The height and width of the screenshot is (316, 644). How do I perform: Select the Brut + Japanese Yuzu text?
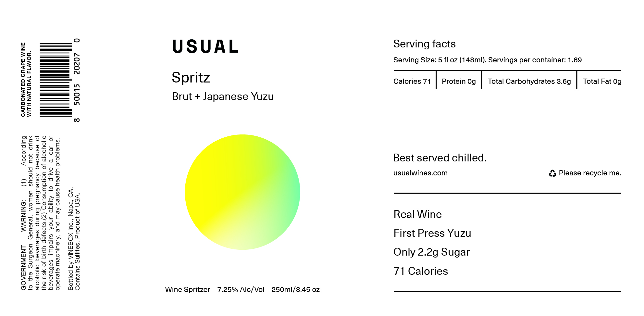[x=223, y=96]
